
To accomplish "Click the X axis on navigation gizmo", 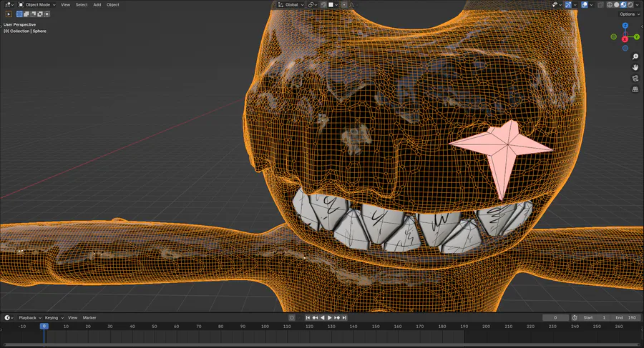I will pos(625,39).
